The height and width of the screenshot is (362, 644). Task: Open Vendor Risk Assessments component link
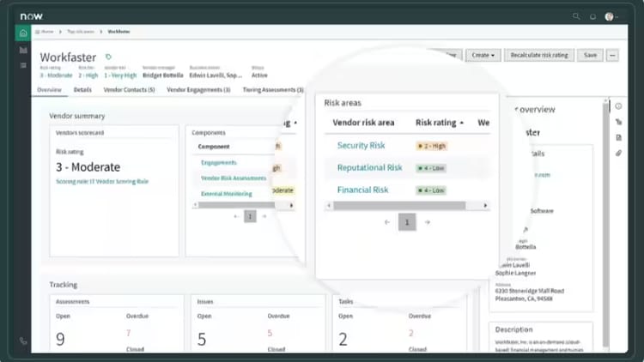pos(234,178)
